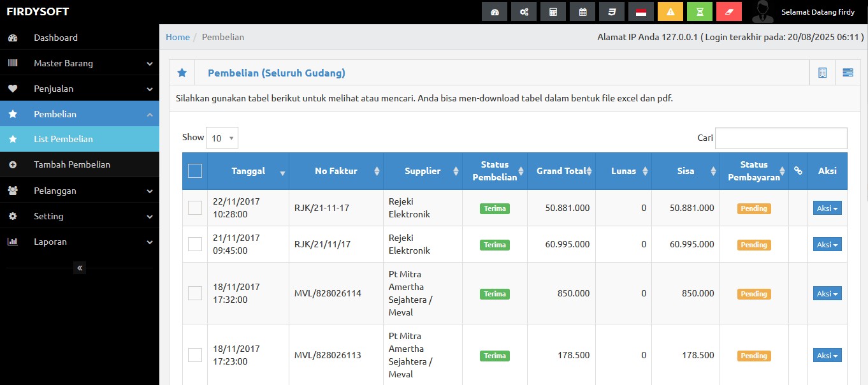The image size is (868, 385).
Task: Open Tambah Pembelian in the sidebar
Action: [x=72, y=164]
